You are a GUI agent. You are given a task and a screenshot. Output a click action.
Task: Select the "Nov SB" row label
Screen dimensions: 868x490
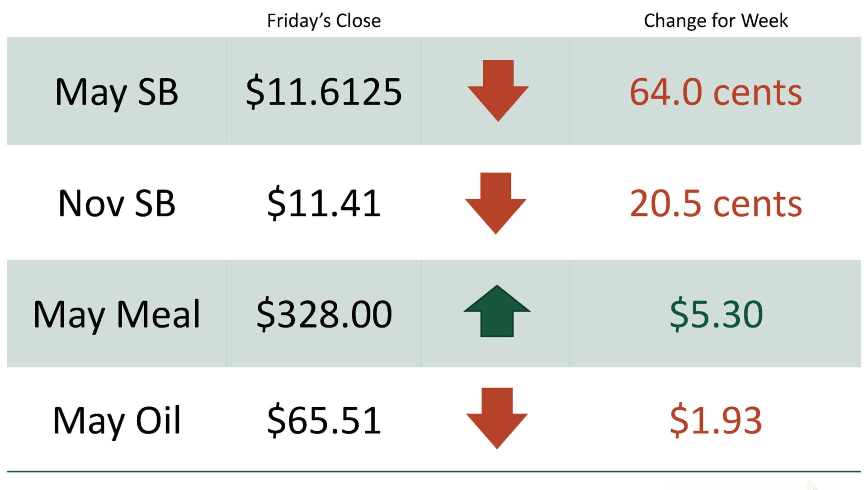117,203
